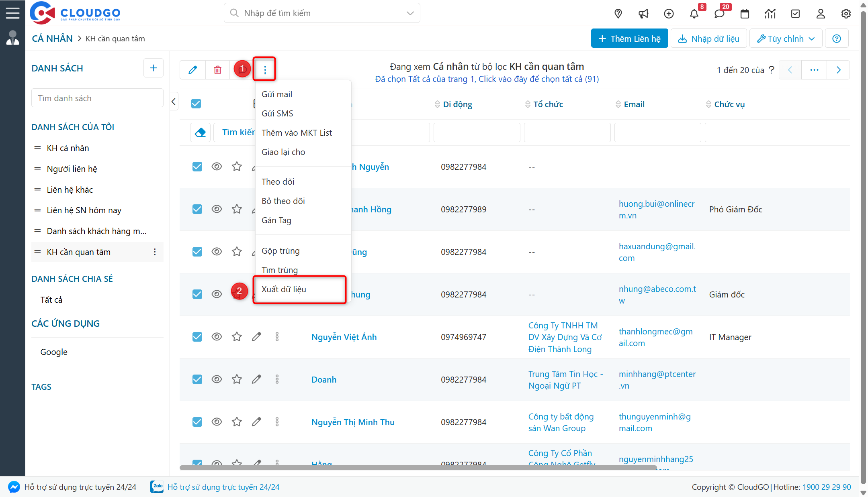
Task: Uncheck the Doanh row checkbox
Action: (x=197, y=379)
